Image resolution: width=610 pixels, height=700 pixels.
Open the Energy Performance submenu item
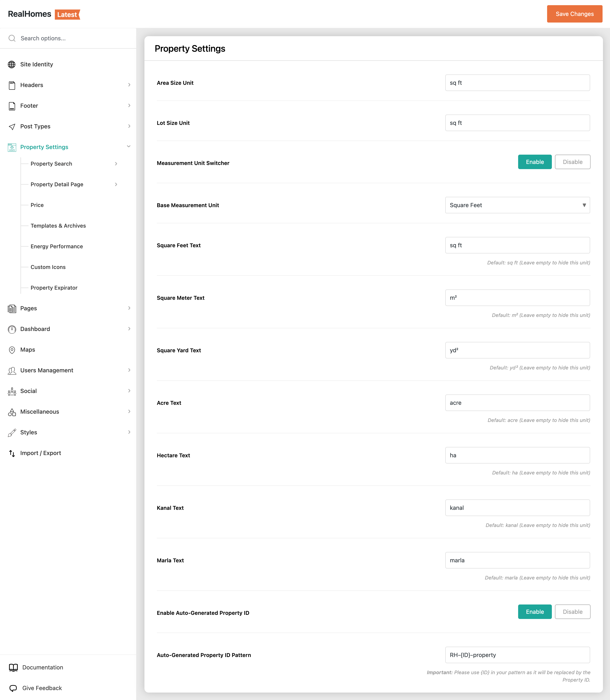56,246
